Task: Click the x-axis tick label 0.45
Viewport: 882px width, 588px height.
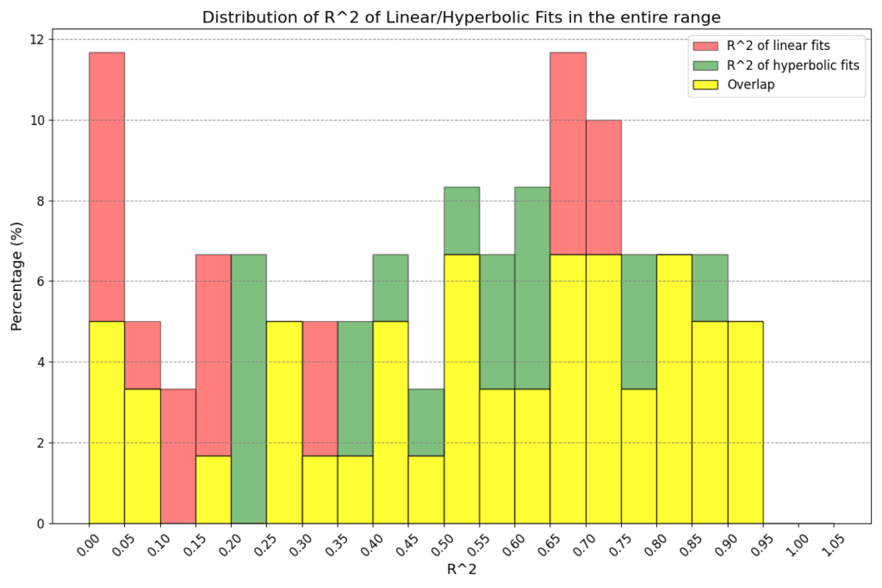Action: (407, 545)
